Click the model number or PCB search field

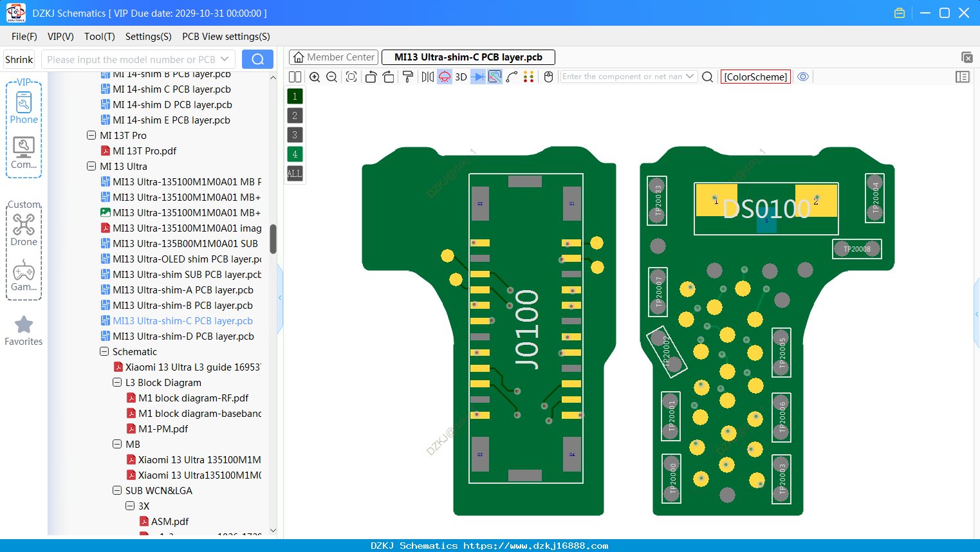pos(138,59)
